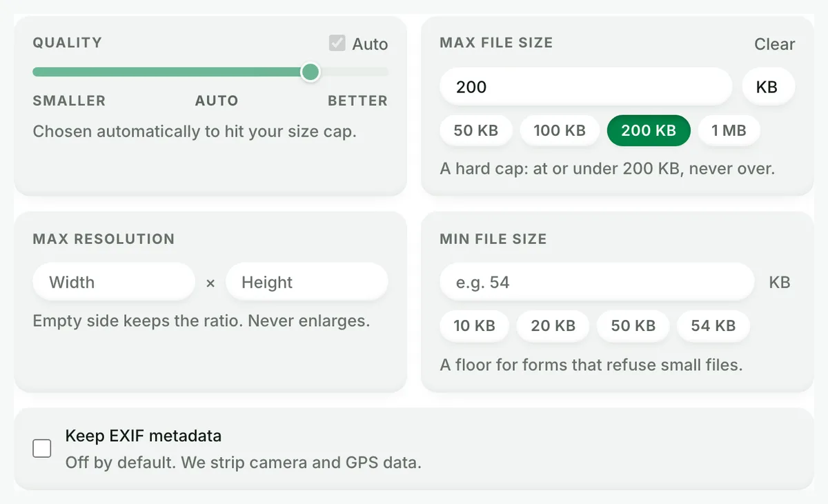
Task: Click the AUTO label under the slider
Action: click(217, 101)
